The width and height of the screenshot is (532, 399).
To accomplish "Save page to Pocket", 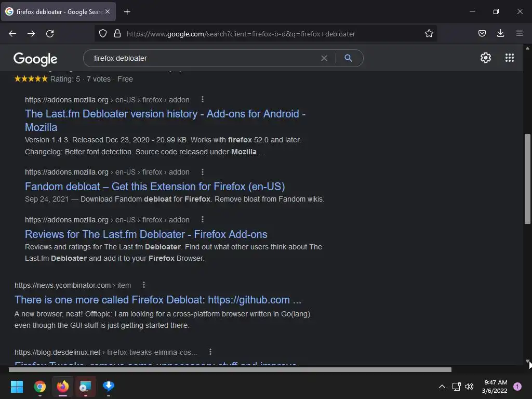I will [482, 33].
